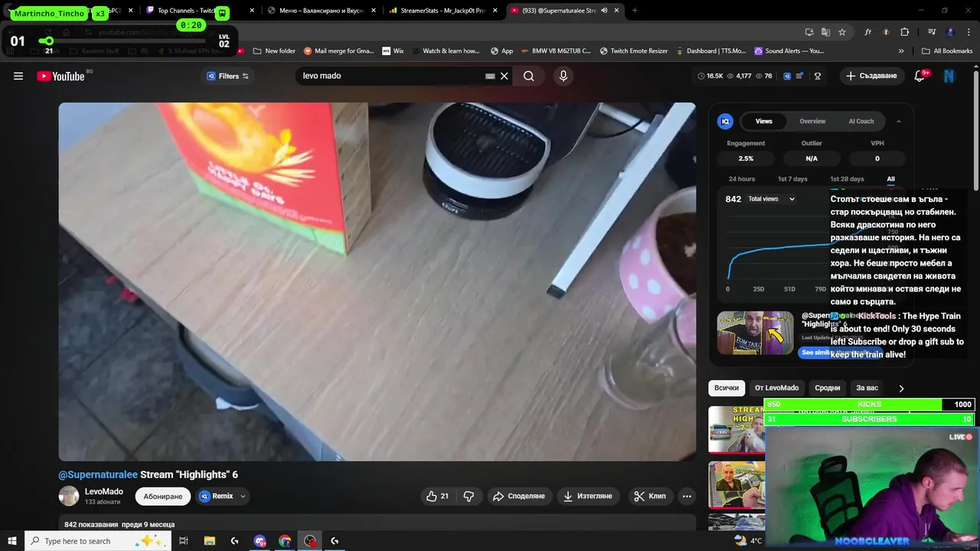Screen dimensions: 980x551
Task: Open the first suggested video thumbnail
Action: 736,429
